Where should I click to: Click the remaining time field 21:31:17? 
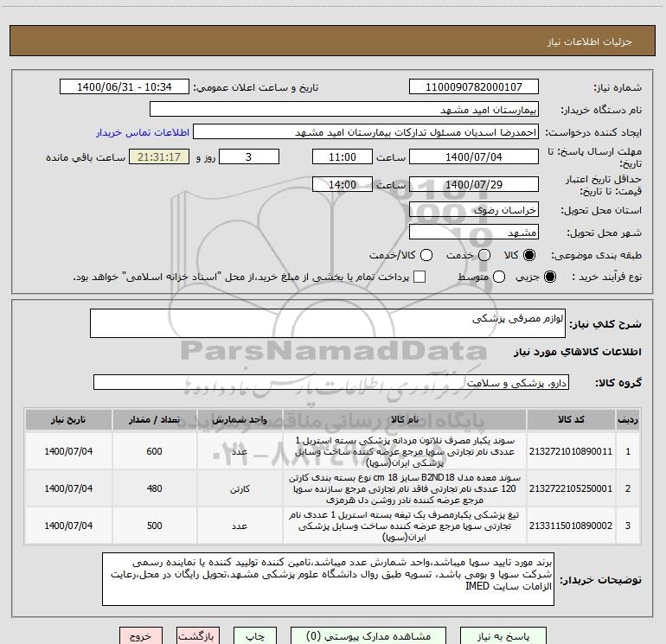click(159, 156)
